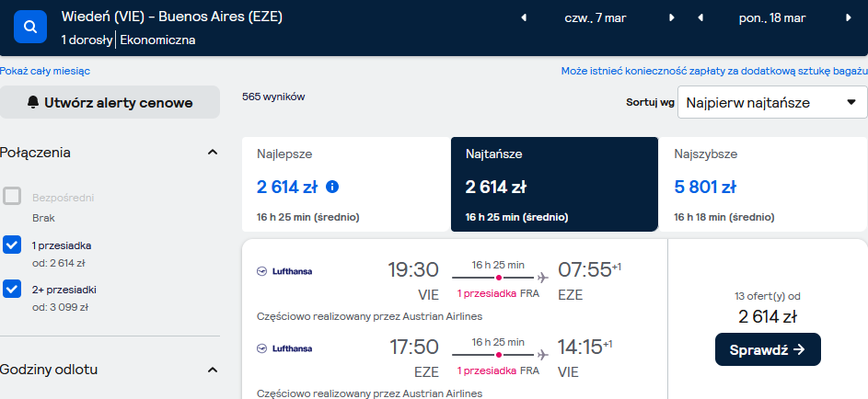Viewport: 868px width, 399px height.
Task: Open the blue search magnifier button
Action: coord(30,26)
